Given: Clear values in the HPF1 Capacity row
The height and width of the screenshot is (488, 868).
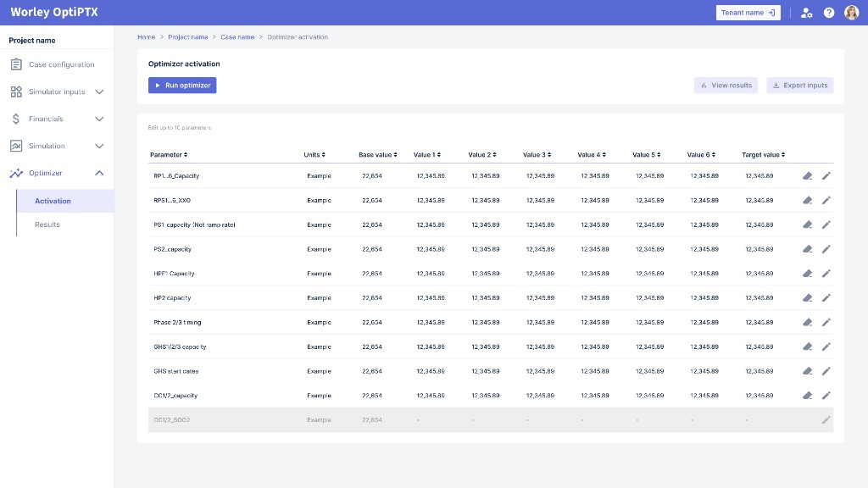Looking at the screenshot, I should coord(807,274).
